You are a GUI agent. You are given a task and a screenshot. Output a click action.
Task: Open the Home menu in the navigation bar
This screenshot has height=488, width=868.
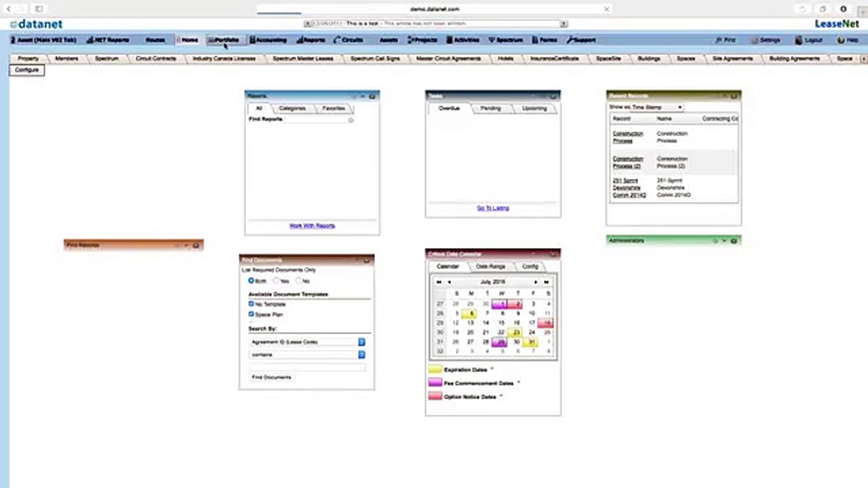coord(187,40)
